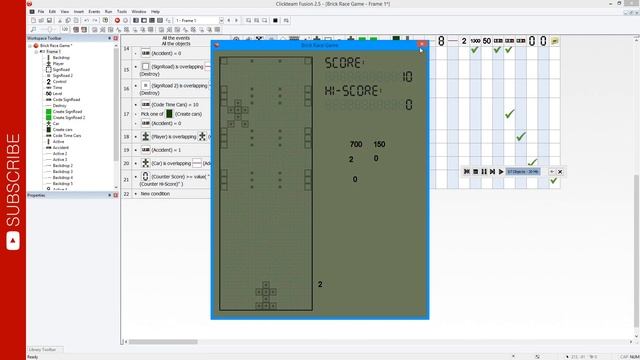Stop the running application in debugger
This screenshot has height=360, width=640.
tap(476, 172)
